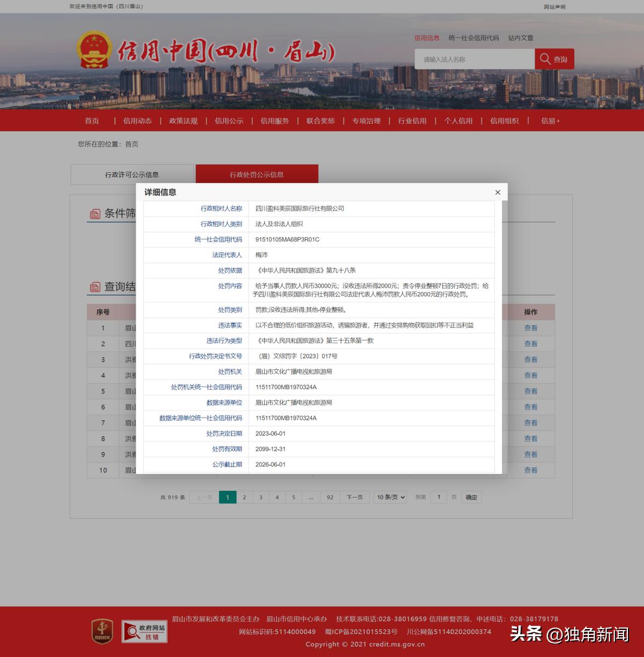Select the 行政处罚公示信息 tab

[256, 174]
